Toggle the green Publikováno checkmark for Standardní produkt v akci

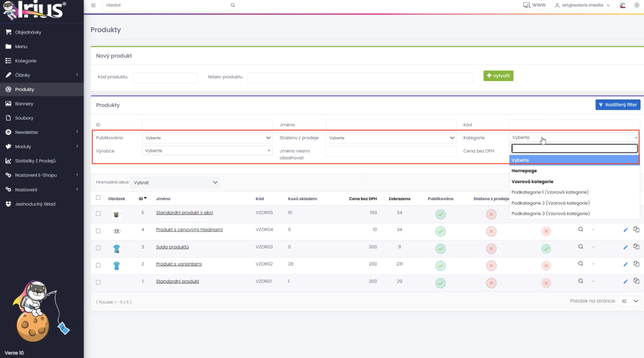(x=440, y=214)
